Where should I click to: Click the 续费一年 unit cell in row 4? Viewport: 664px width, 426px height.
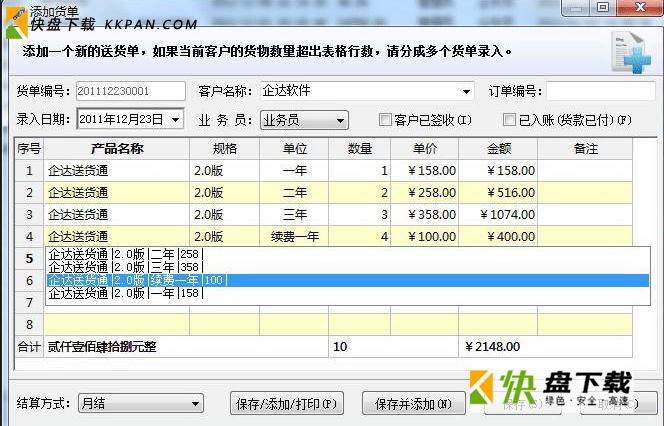tap(294, 236)
